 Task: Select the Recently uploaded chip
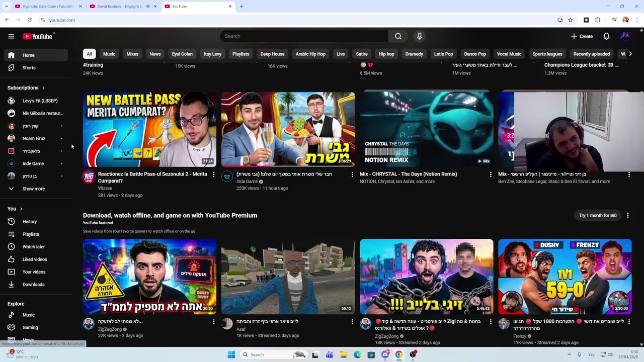591,54
